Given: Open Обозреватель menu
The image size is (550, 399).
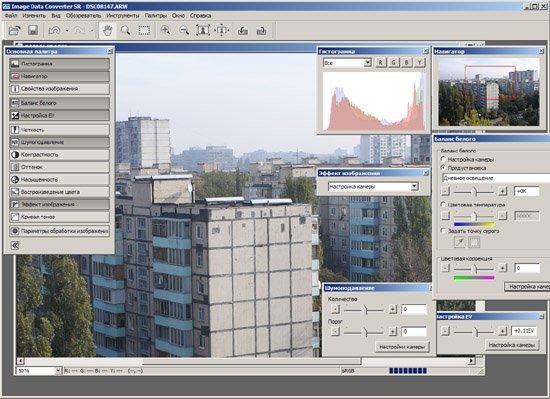Looking at the screenshot, I should pos(83,16).
